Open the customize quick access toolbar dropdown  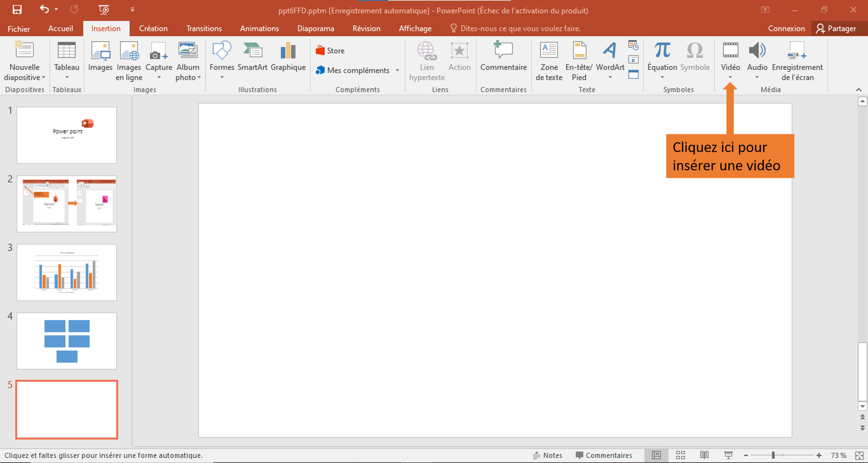(132, 10)
